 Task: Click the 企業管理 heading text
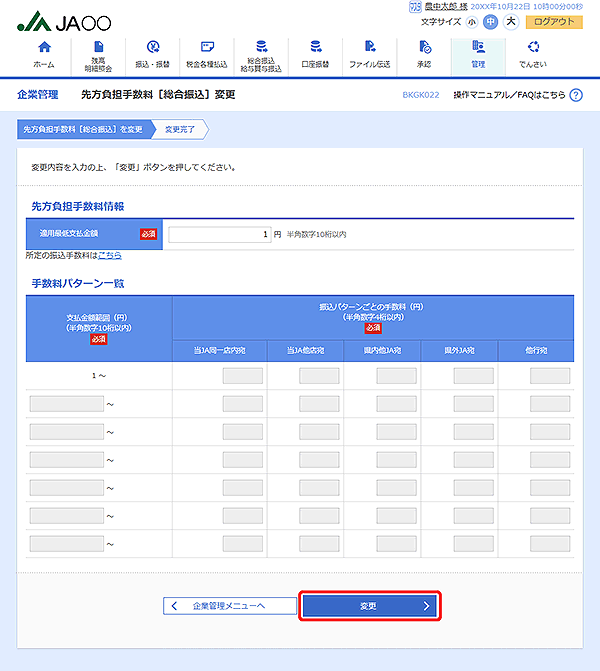pyautogui.click(x=38, y=95)
